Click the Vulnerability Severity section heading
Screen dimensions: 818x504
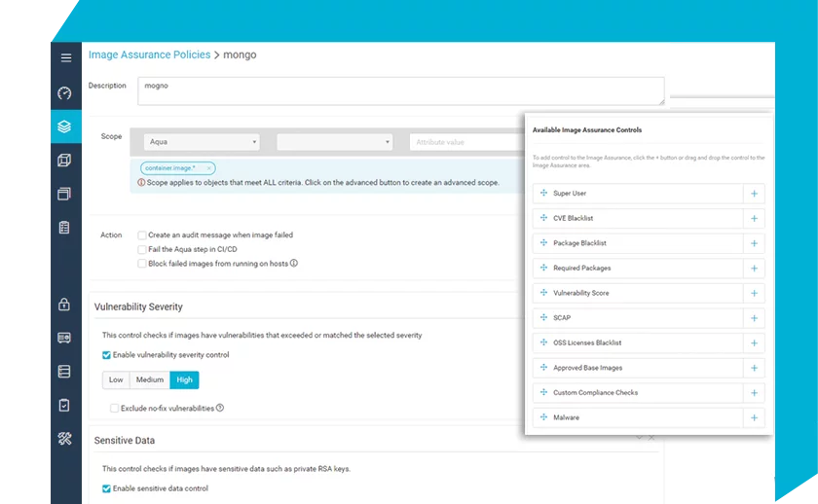pos(138,307)
